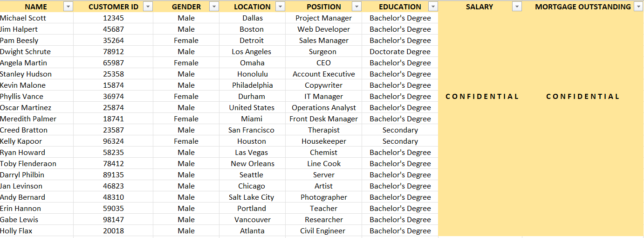Select customer ID cell 45687
The width and height of the screenshot is (644, 238).
click(113, 29)
